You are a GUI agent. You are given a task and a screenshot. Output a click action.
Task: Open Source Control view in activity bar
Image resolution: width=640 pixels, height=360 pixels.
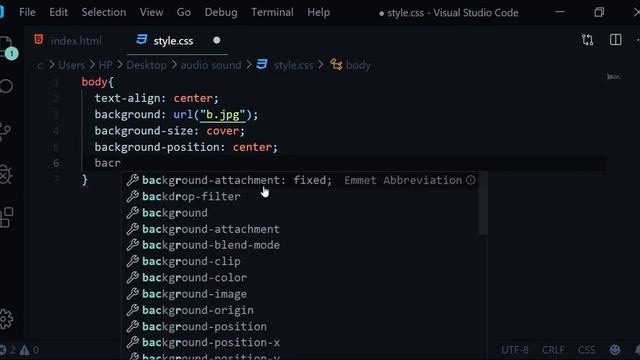click(x=6, y=131)
